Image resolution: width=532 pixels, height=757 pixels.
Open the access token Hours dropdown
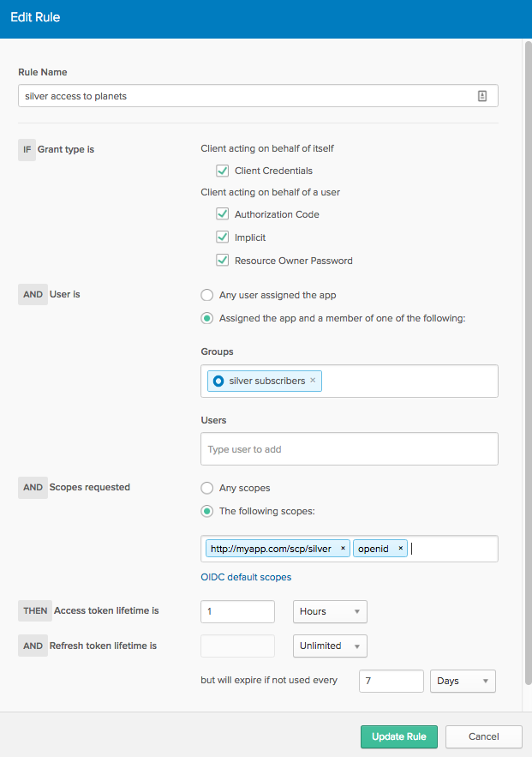click(330, 611)
